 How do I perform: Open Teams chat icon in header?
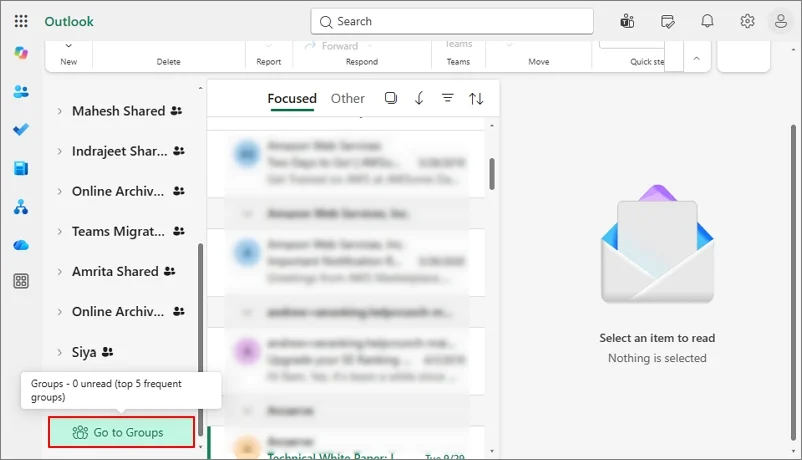(x=627, y=21)
